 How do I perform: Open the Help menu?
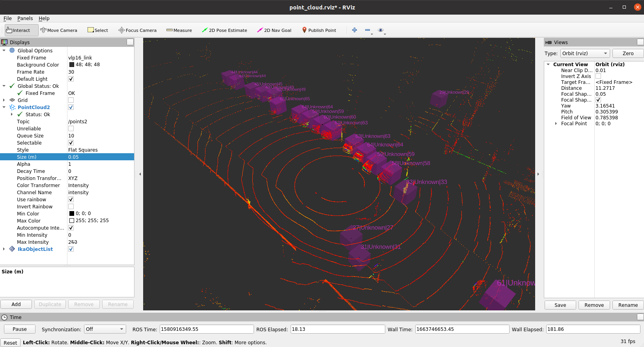pyautogui.click(x=44, y=19)
